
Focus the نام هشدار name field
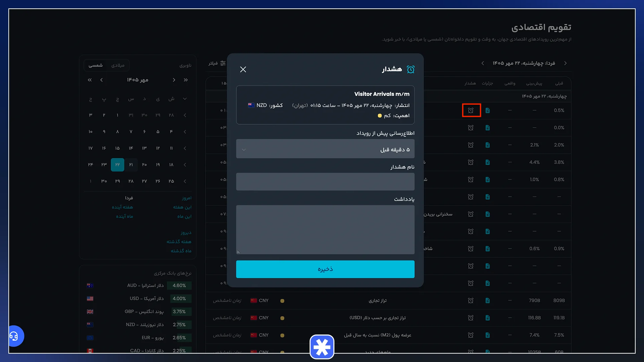coord(325,182)
